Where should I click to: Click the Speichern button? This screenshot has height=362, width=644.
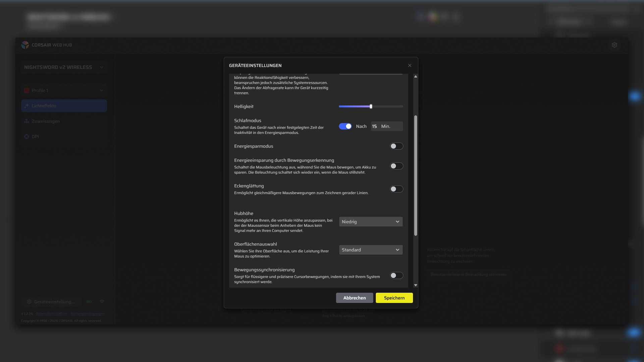(394, 298)
